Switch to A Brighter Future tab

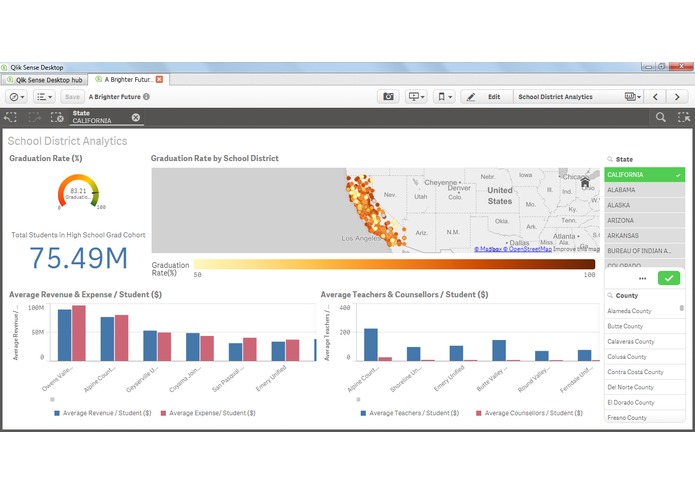click(129, 79)
